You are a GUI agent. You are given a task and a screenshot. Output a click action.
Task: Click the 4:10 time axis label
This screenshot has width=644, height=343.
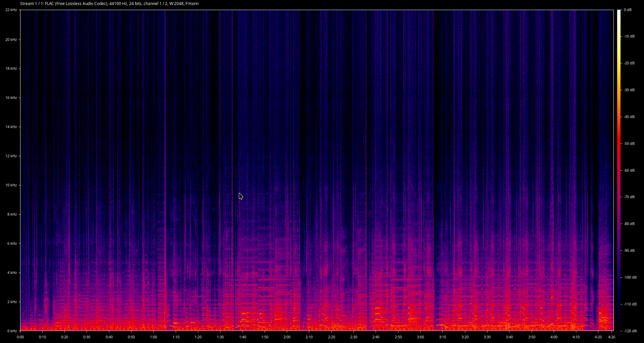click(x=576, y=337)
